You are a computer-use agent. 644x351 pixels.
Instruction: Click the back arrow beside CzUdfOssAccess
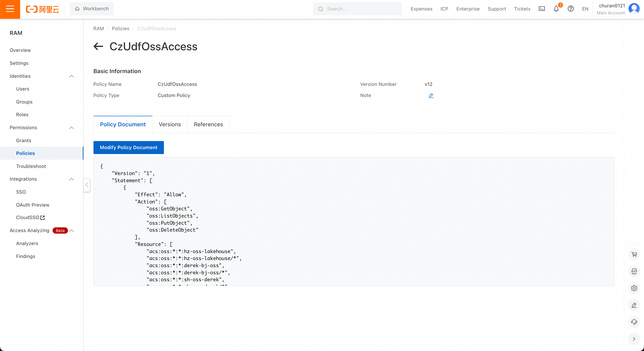tap(98, 46)
